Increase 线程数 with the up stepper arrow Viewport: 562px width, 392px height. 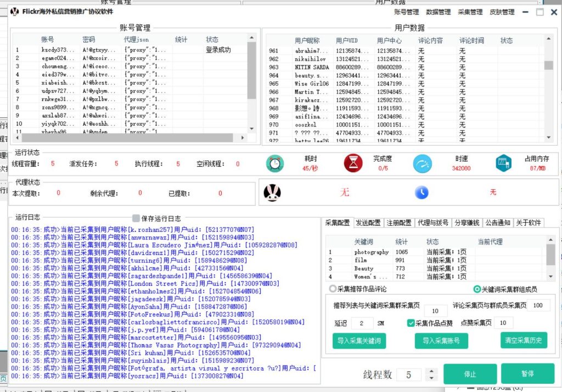431,371
